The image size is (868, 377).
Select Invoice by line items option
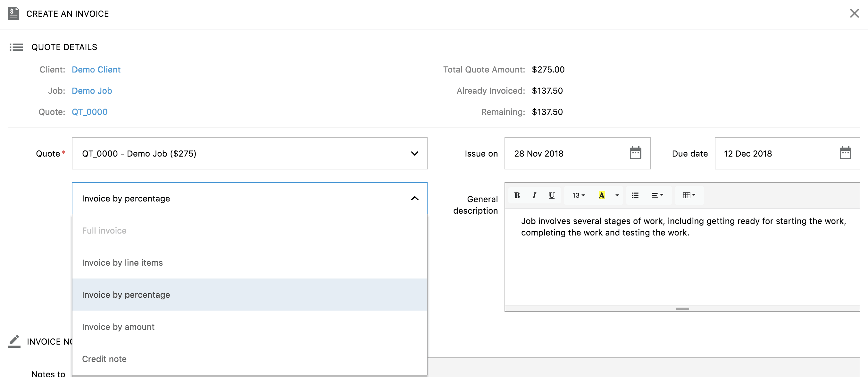point(122,263)
